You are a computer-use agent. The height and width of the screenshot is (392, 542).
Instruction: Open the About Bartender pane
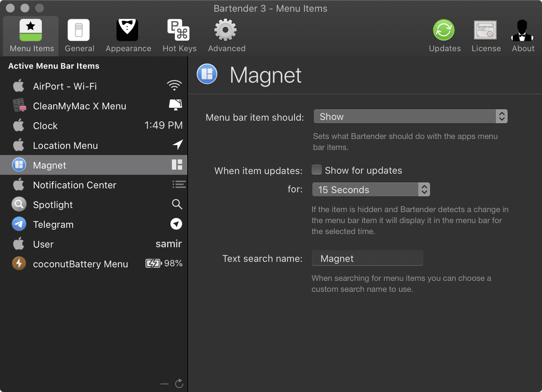(x=523, y=36)
